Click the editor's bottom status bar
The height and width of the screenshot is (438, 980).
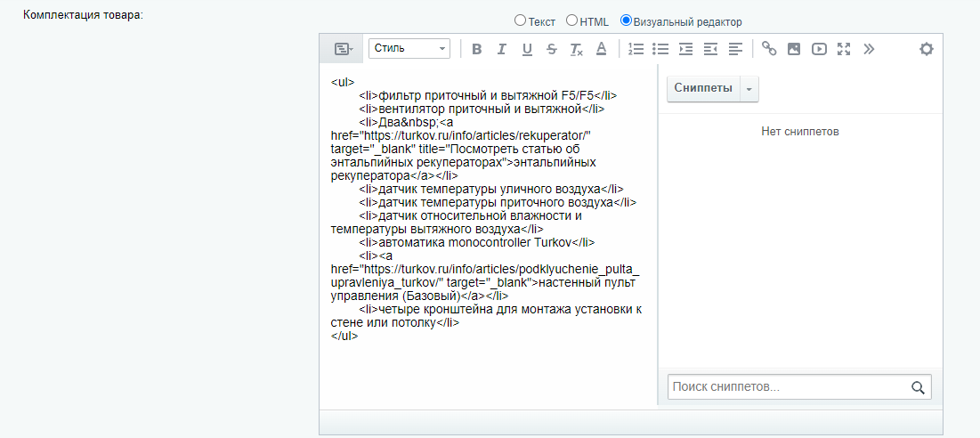click(630, 422)
